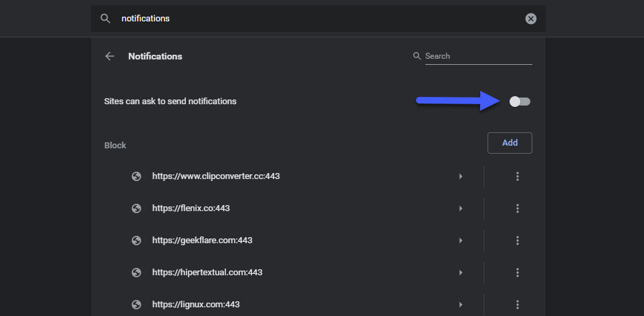This screenshot has width=644, height=316.
Task: Select https://hipertextual.com:443 text
Action: pyautogui.click(x=207, y=273)
